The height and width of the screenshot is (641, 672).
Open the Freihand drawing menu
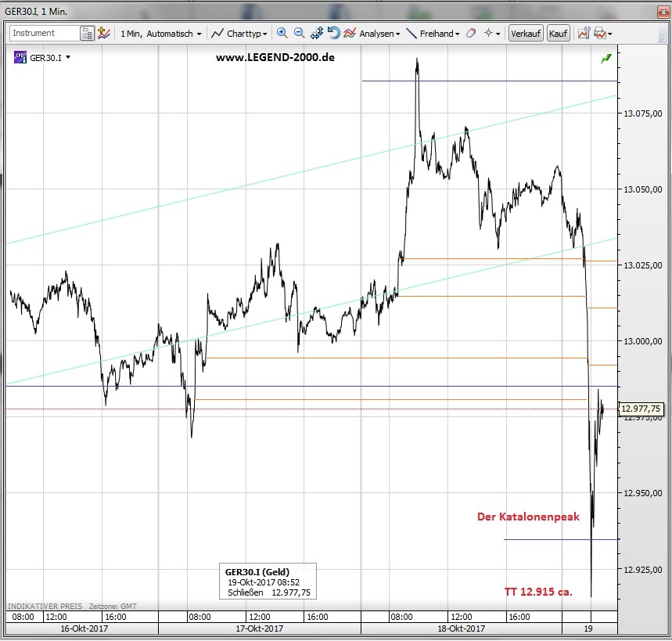pyautogui.click(x=433, y=34)
